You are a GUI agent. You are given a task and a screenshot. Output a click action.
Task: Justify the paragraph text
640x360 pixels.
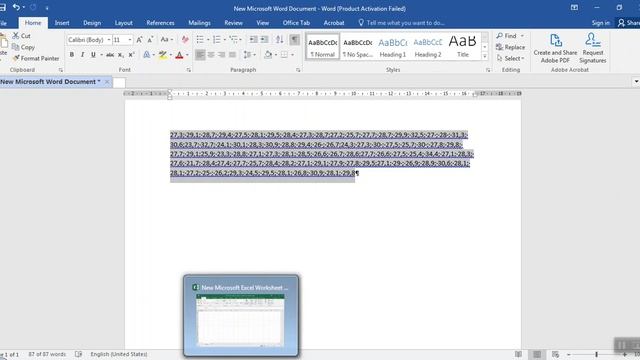point(233,55)
